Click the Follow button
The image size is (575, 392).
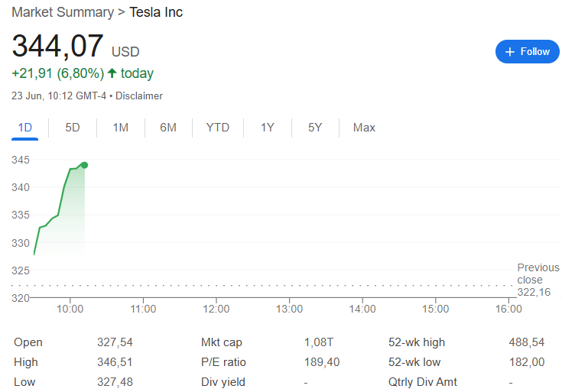click(527, 52)
